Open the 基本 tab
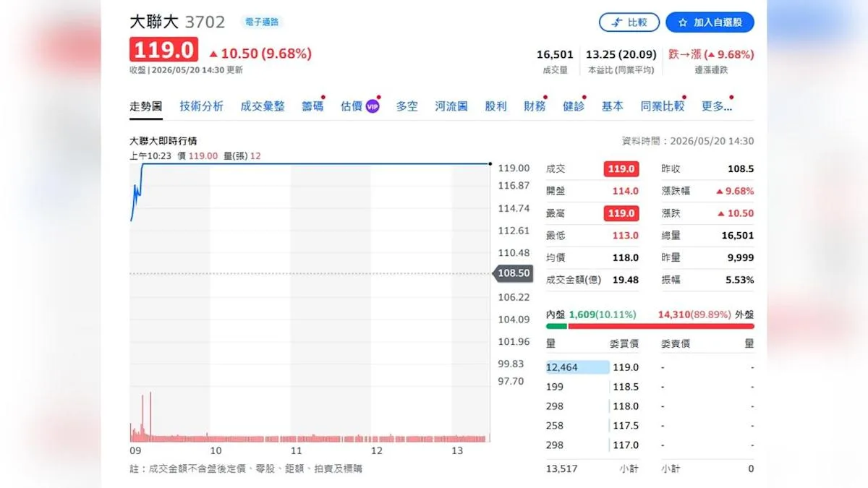 click(613, 106)
